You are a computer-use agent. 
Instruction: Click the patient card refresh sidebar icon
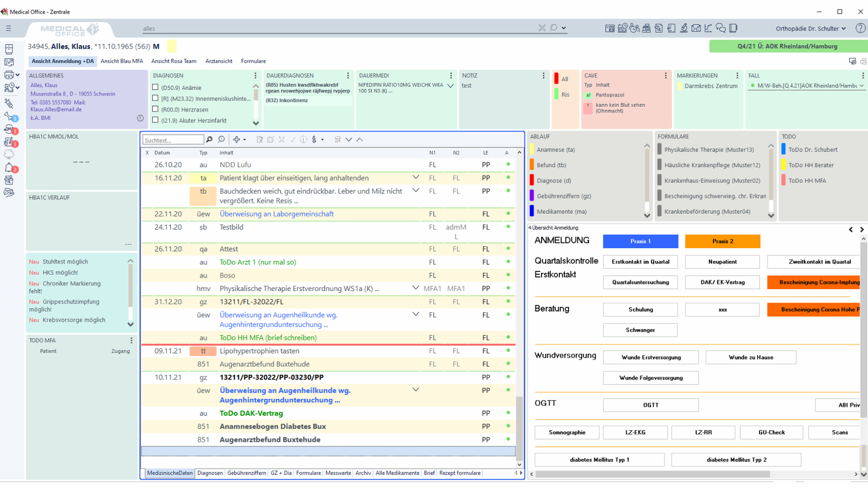[9, 62]
